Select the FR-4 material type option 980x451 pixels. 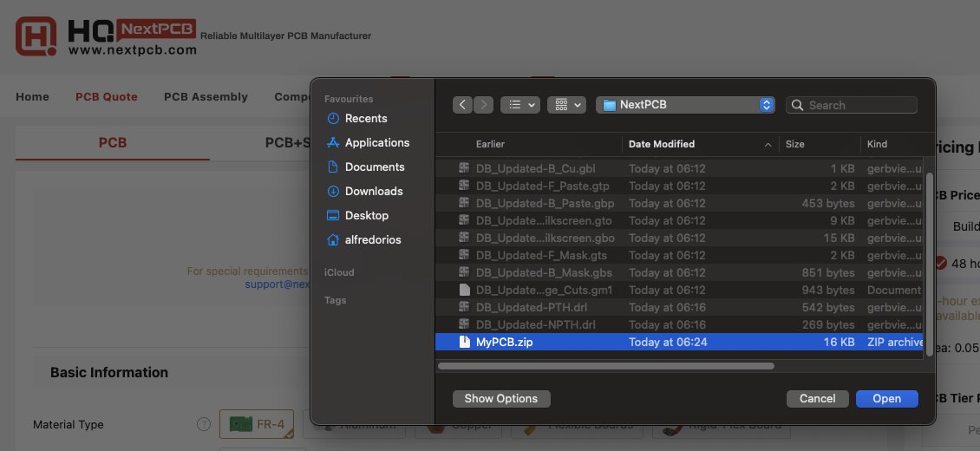point(256,424)
